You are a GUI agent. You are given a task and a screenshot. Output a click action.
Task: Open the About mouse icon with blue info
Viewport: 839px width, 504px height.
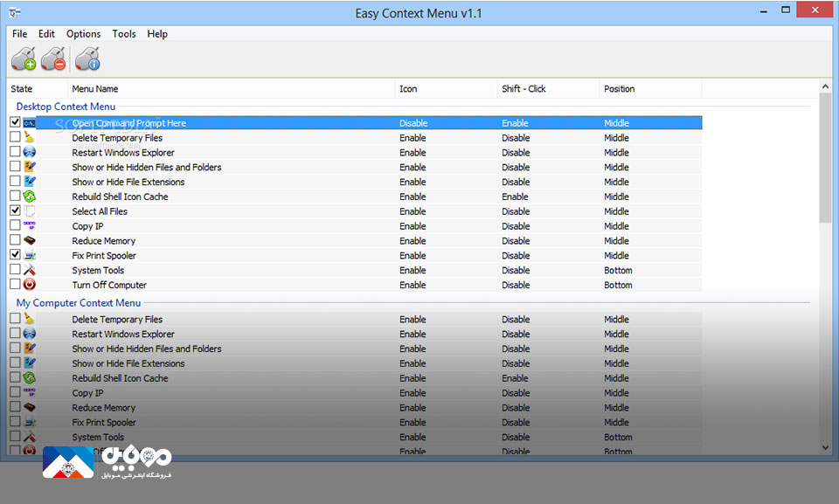[87, 59]
